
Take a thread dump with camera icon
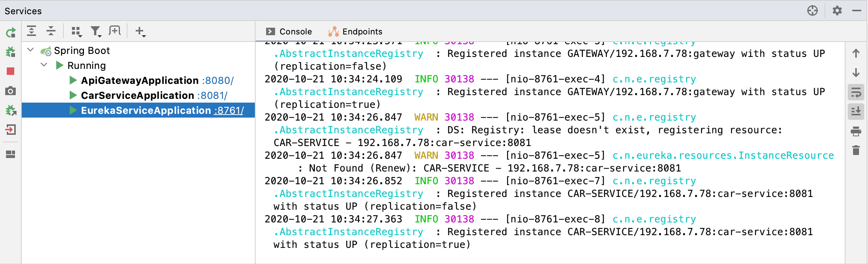[x=10, y=91]
